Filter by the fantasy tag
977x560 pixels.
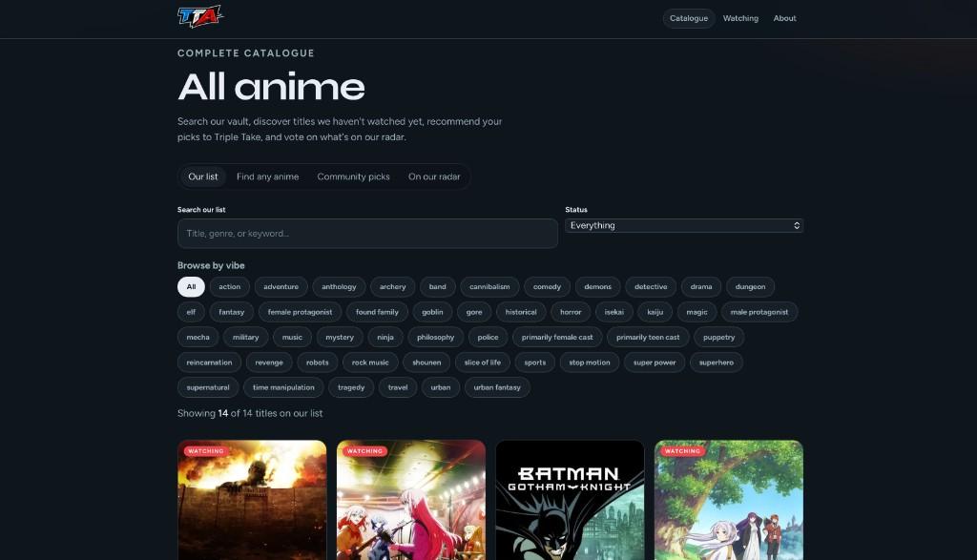[231, 312]
